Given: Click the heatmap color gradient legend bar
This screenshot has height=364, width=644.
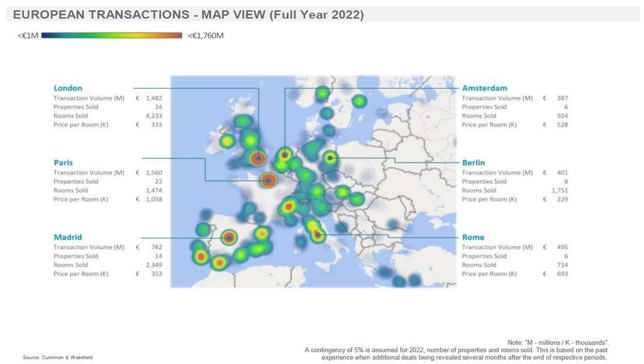Looking at the screenshot, I should 112,36.
